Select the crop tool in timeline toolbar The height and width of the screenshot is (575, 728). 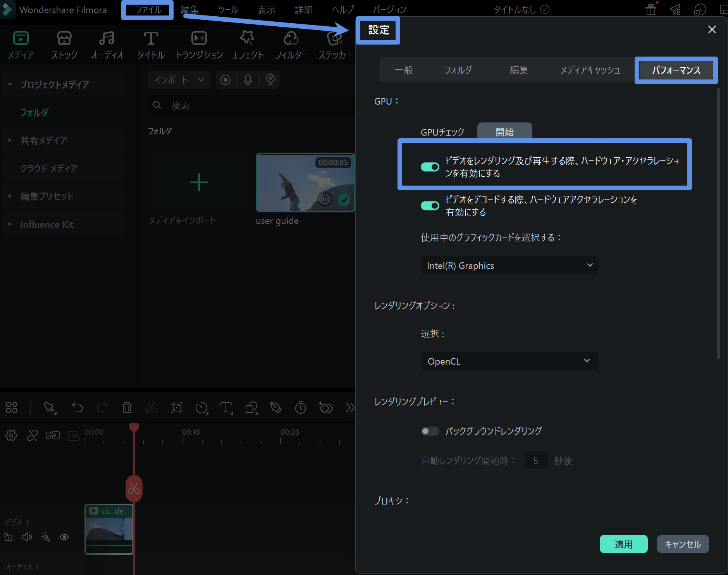pyautogui.click(x=177, y=408)
